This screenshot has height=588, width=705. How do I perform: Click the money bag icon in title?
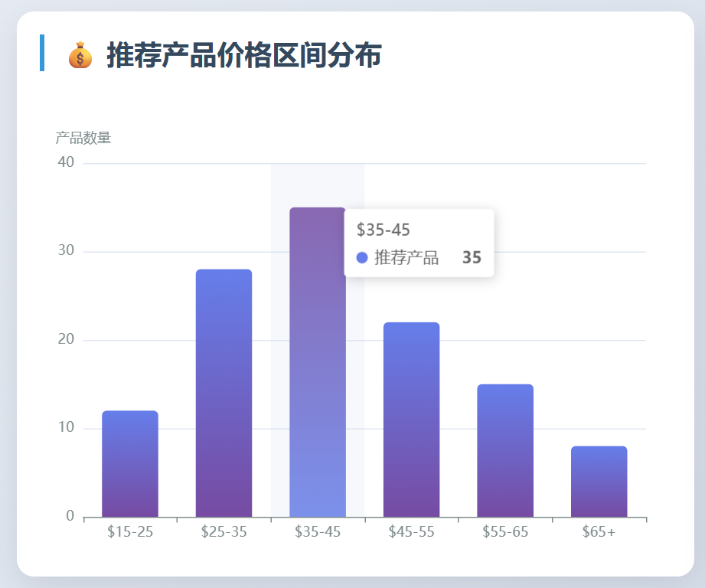pyautogui.click(x=80, y=55)
